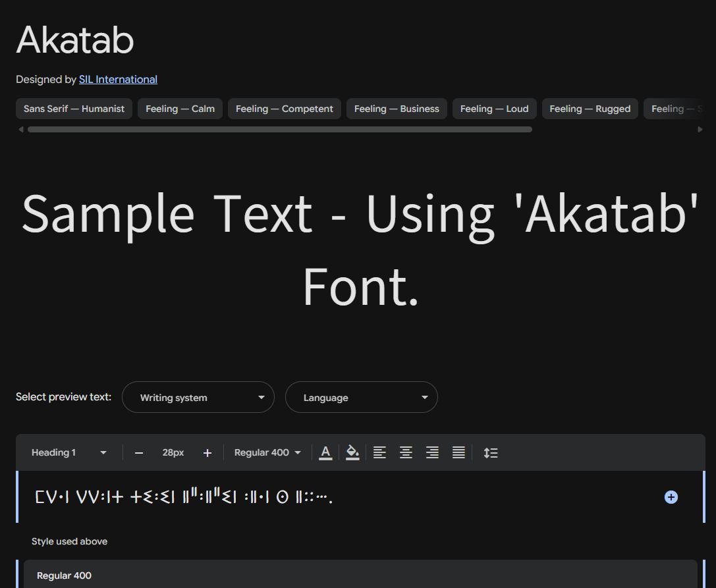The height and width of the screenshot is (588, 716).
Task: Open line height spacing control
Action: [x=491, y=452]
